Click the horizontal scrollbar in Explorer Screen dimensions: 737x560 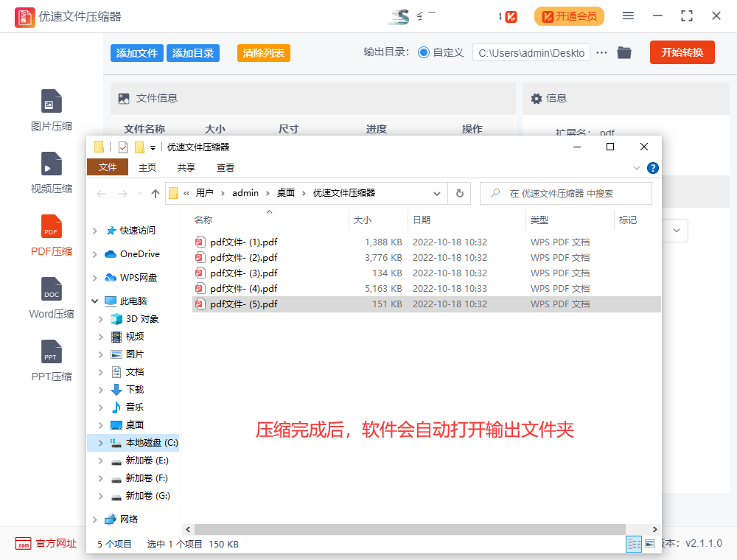tap(409, 529)
